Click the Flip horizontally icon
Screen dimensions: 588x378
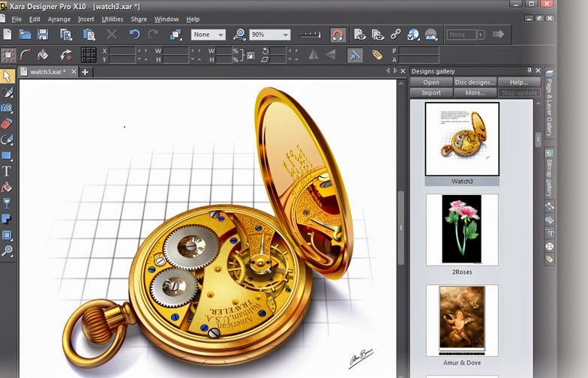[x=313, y=55]
